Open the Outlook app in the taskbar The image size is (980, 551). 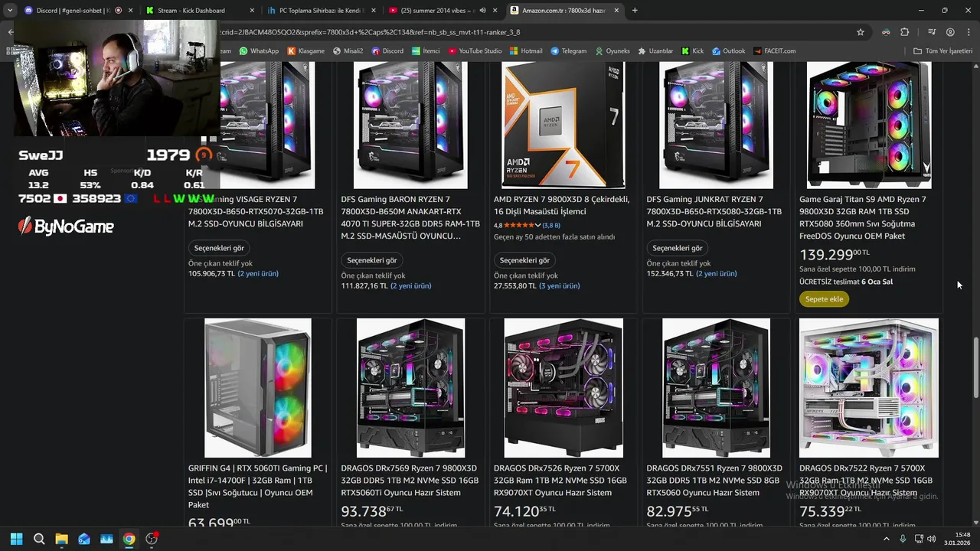click(x=84, y=539)
